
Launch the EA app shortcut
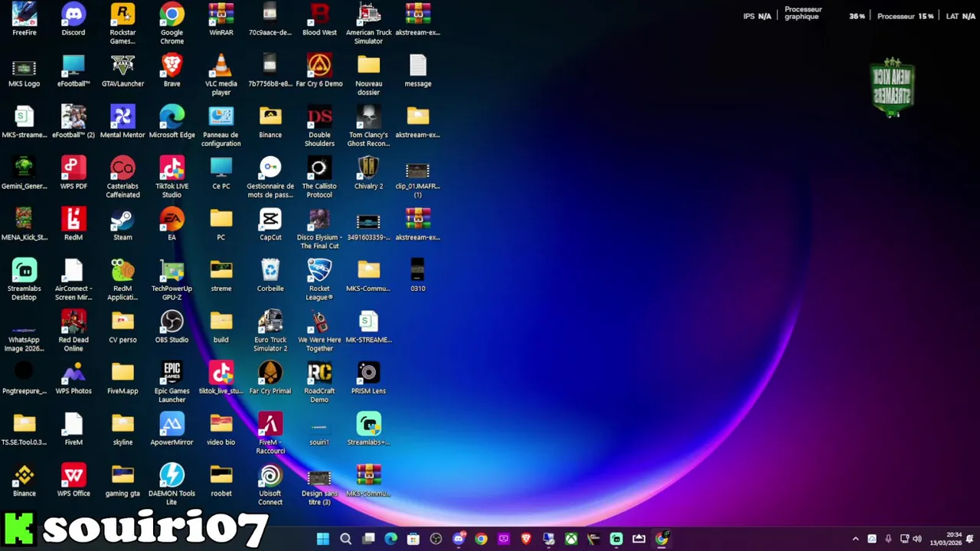(x=171, y=224)
